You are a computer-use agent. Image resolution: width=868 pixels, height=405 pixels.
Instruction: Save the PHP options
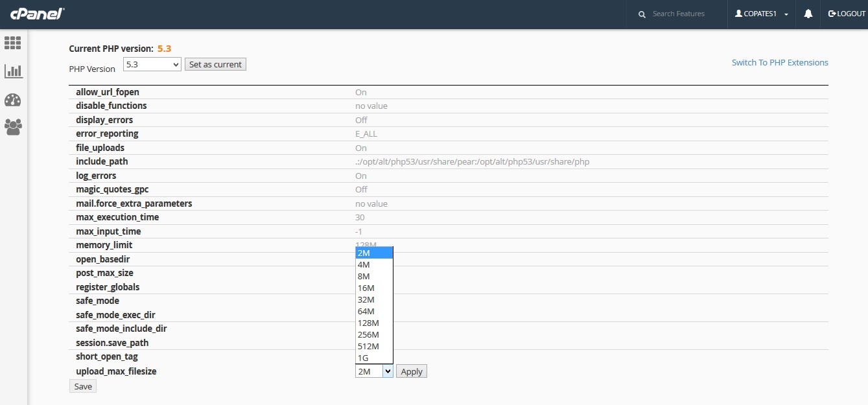pyautogui.click(x=83, y=386)
